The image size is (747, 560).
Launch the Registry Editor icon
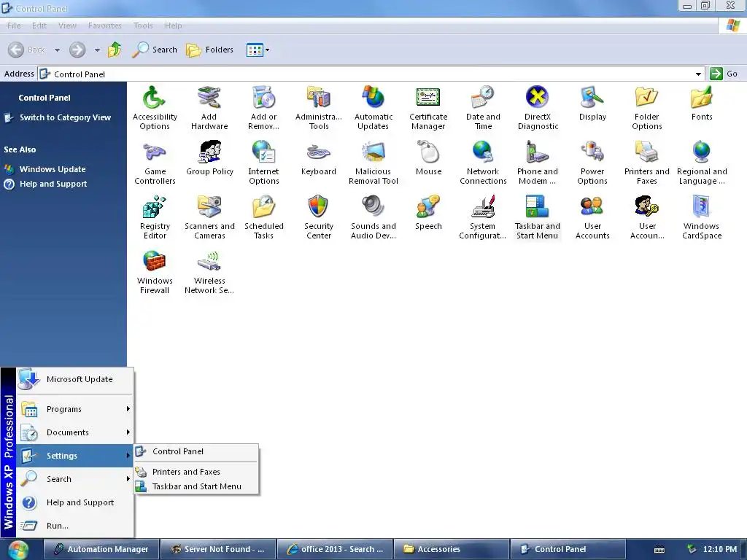(x=155, y=217)
